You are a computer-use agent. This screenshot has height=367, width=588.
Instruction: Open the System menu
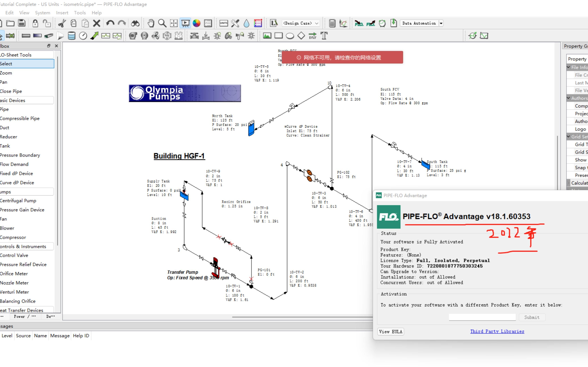43,13
